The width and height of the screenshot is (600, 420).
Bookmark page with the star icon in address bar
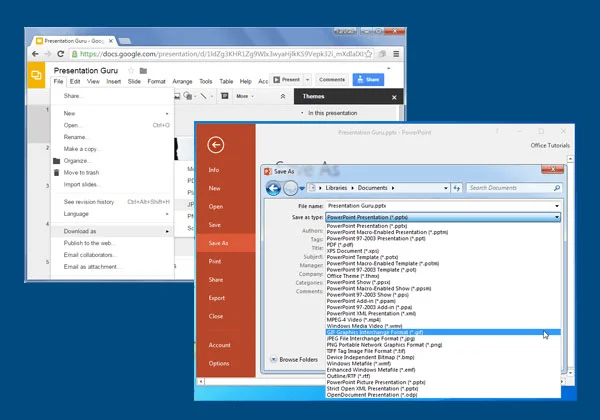tap(368, 54)
